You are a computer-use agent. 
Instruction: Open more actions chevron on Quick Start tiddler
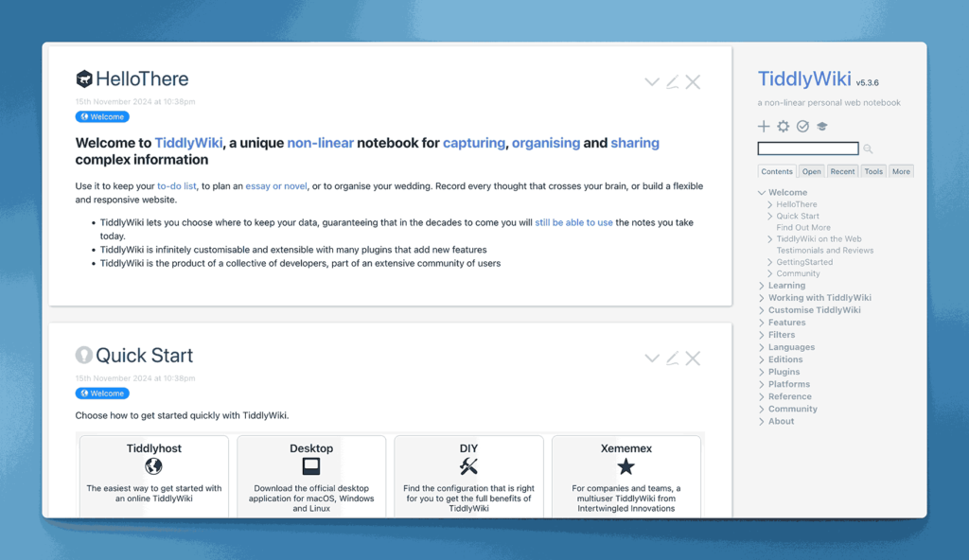[x=651, y=358]
